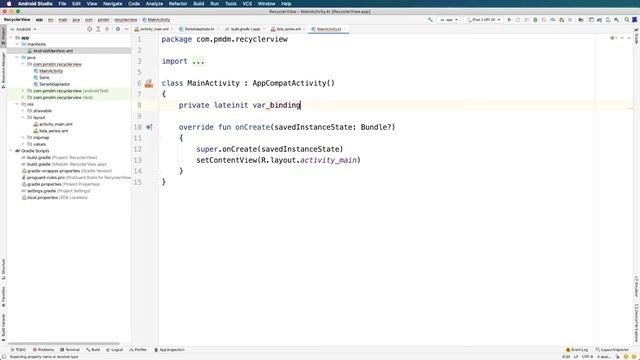Click the class gutter icon on line 6

pyautogui.click(x=149, y=83)
